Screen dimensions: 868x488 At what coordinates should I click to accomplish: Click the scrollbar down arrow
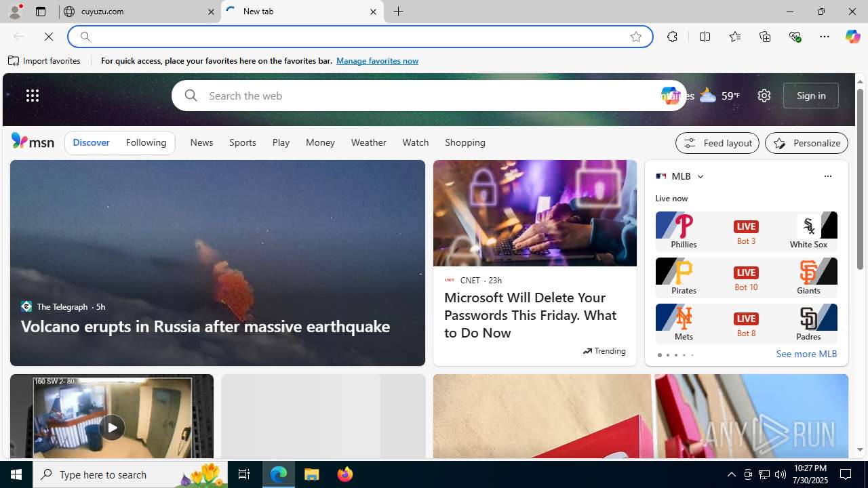click(x=860, y=449)
